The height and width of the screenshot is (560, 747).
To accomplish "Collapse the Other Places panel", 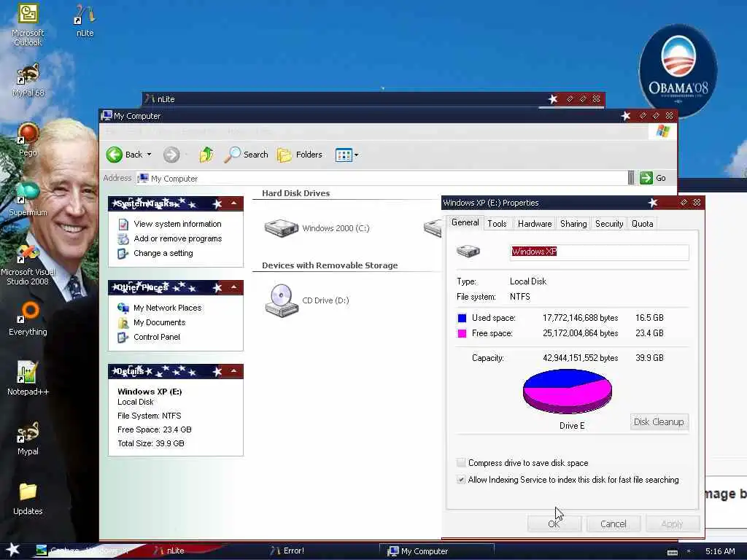I will (x=234, y=287).
